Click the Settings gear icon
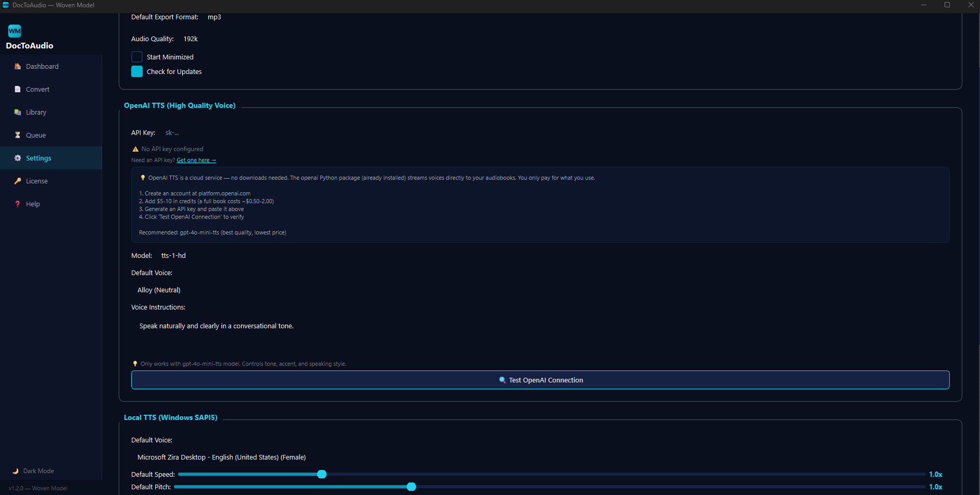This screenshot has width=980, height=495. [18, 158]
